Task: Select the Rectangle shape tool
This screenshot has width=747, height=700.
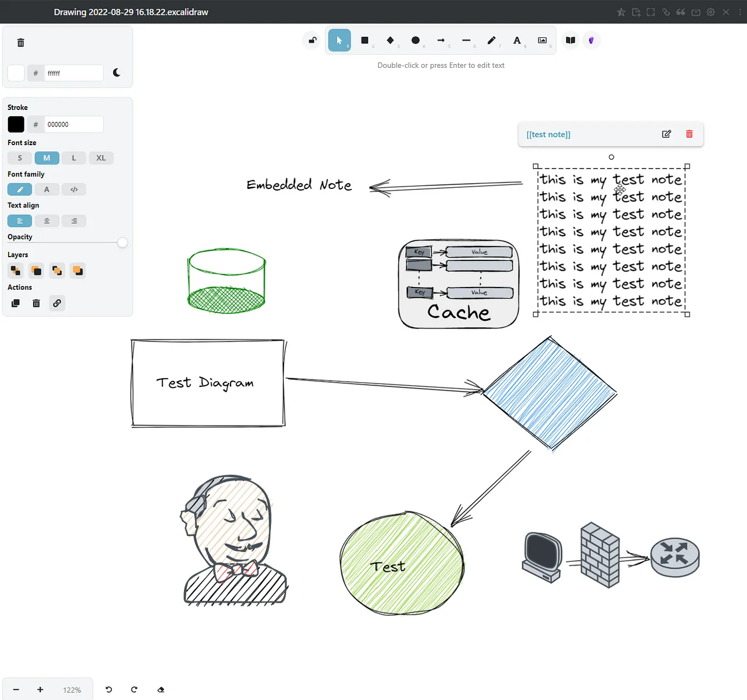Action: coord(365,41)
